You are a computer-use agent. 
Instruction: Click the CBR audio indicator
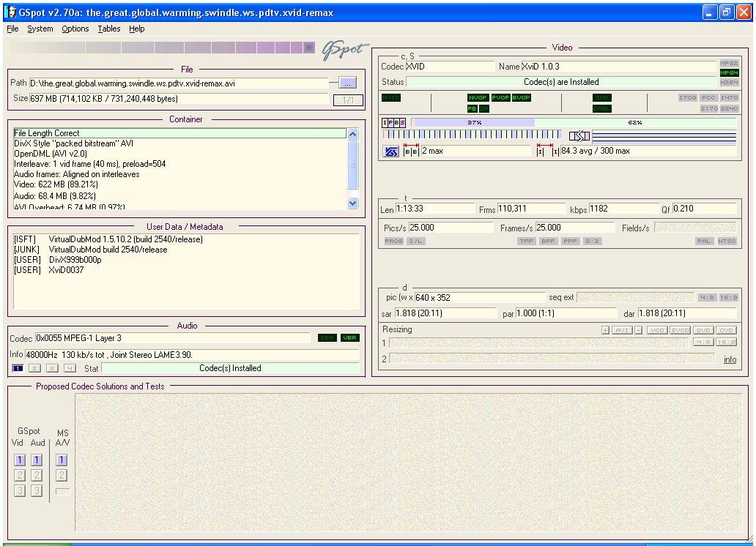coord(327,338)
